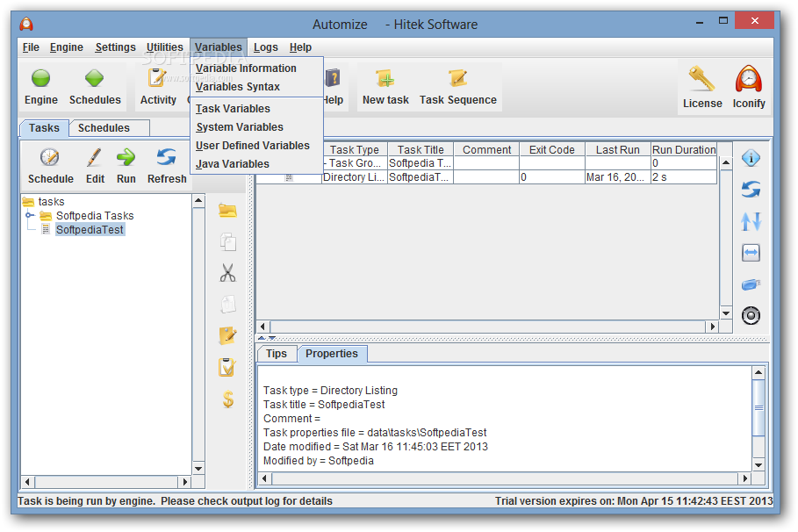This screenshot has height=532, width=798.
Task: Click the split pane collapse arrows
Action: (x=266, y=337)
